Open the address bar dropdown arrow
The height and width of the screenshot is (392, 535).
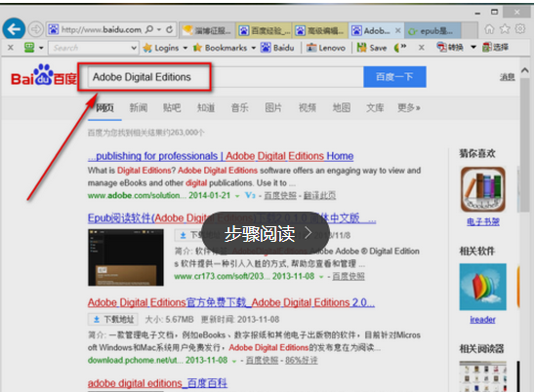coord(159,29)
